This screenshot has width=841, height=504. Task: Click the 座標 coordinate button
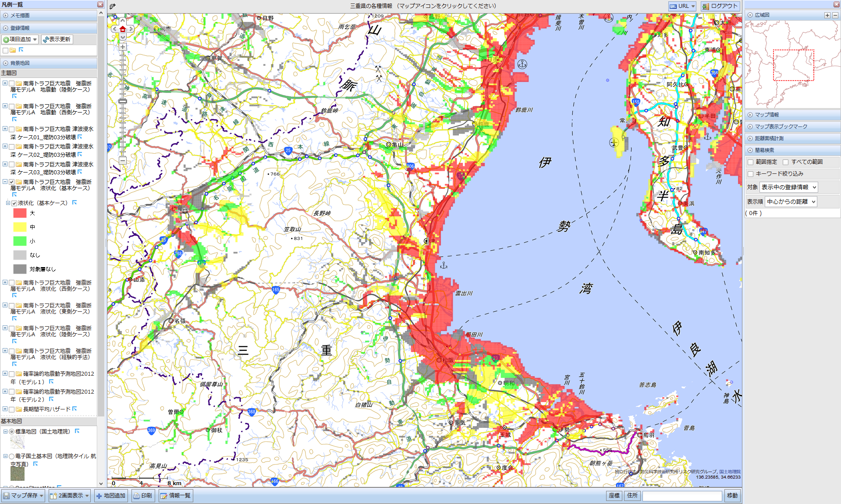pyautogui.click(x=614, y=496)
